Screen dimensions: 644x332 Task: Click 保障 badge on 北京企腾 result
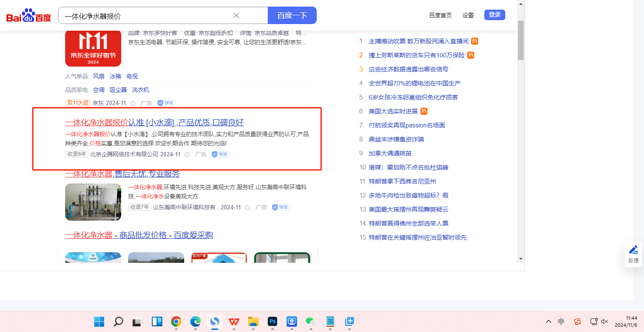[221, 155]
